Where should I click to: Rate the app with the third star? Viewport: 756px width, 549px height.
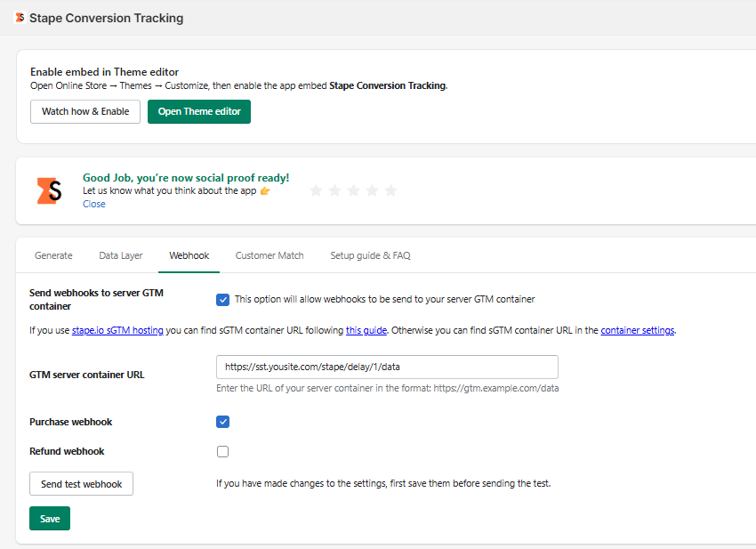[x=353, y=190]
